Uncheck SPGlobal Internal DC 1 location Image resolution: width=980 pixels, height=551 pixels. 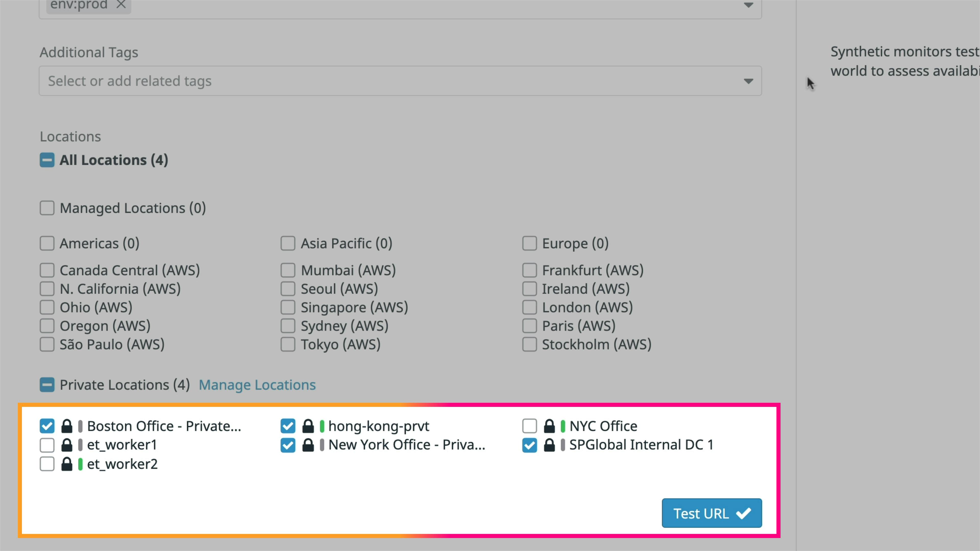pos(530,445)
